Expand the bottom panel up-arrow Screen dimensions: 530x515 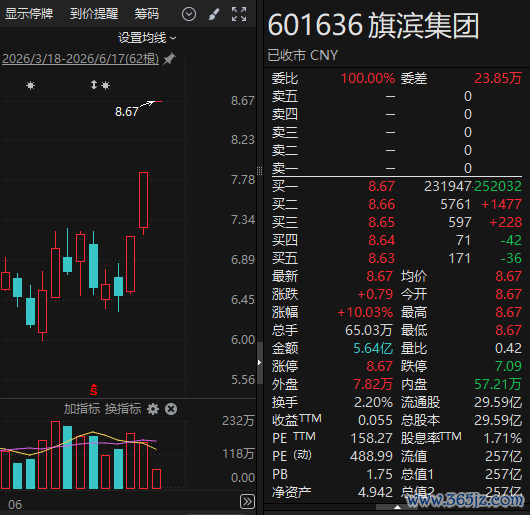(x=398, y=507)
